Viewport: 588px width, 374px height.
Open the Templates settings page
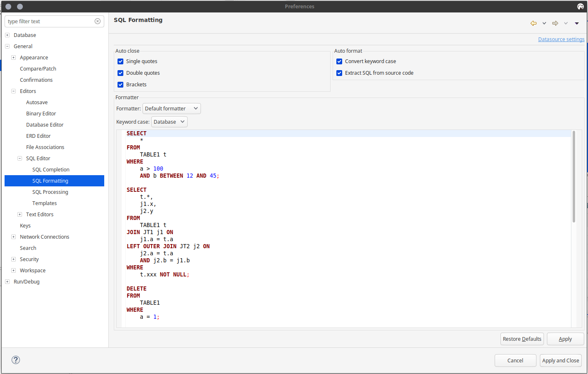click(44, 203)
